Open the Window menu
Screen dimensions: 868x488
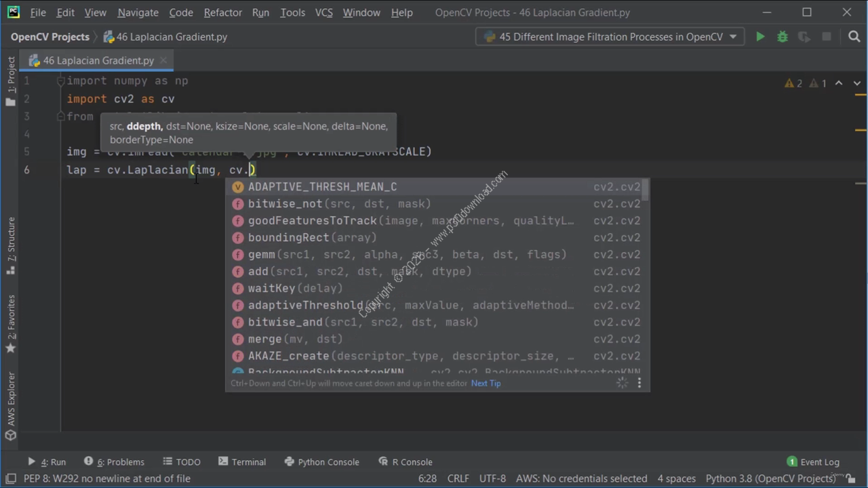tap(361, 12)
